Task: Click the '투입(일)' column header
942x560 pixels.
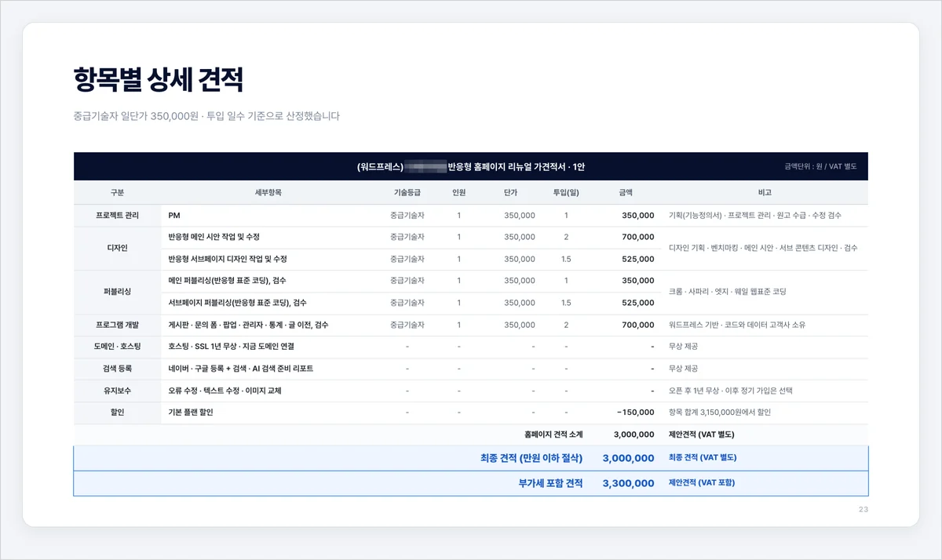Action: [566, 193]
